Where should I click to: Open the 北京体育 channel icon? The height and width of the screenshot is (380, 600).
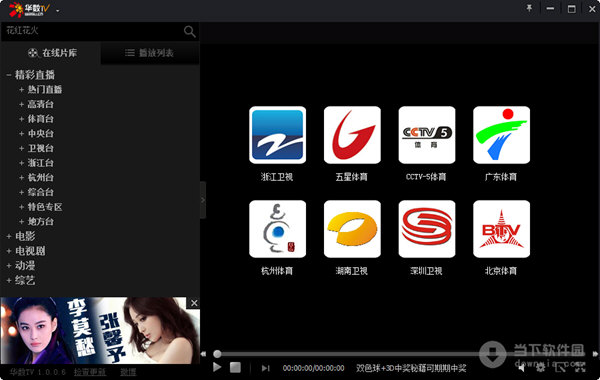click(x=501, y=229)
